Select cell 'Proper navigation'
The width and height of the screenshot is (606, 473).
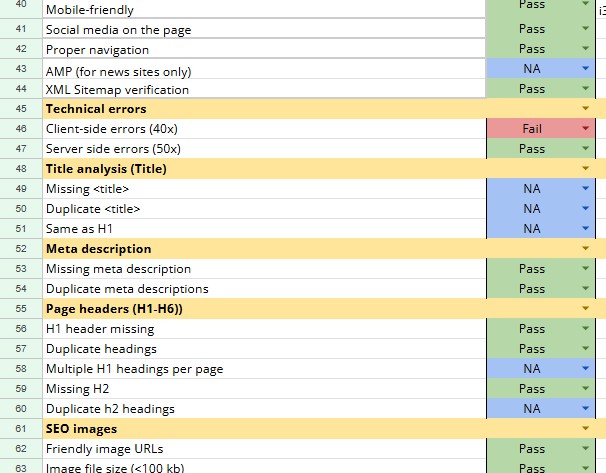264,49
